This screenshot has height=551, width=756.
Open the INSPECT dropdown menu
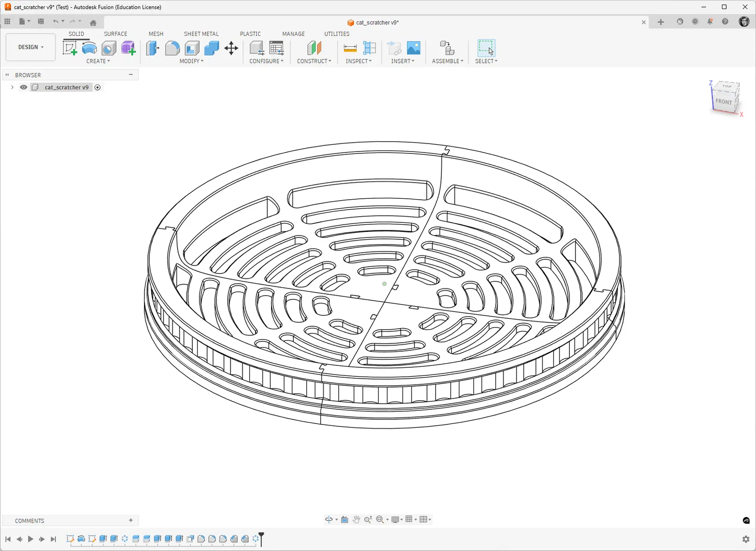(x=359, y=61)
